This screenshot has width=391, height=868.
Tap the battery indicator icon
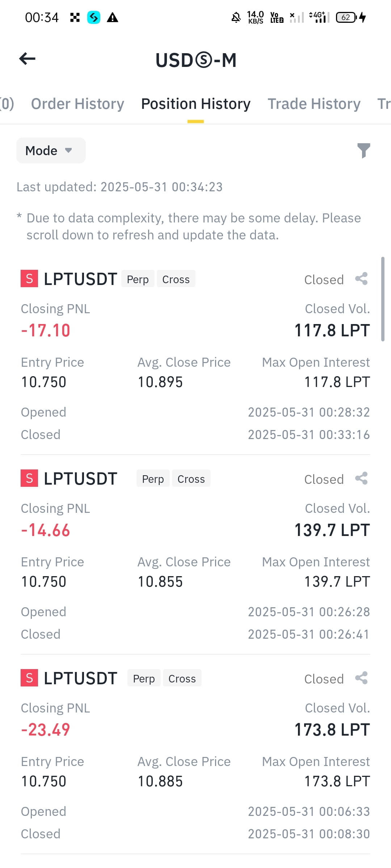346,17
